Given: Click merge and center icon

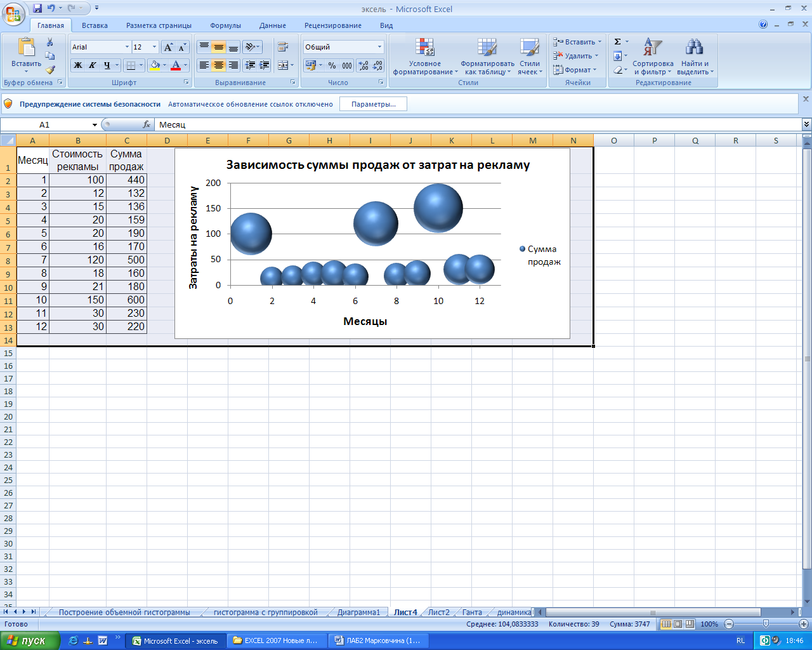Looking at the screenshot, I should click(283, 65).
